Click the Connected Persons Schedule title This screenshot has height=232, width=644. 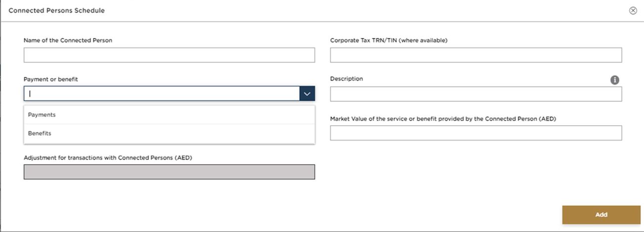click(57, 10)
